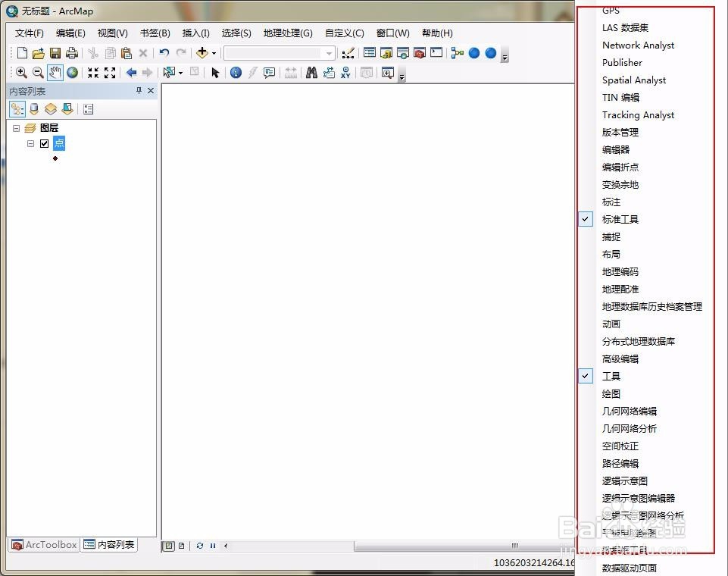The image size is (728, 576).
Task: Go back to previous extent
Action: point(131,73)
